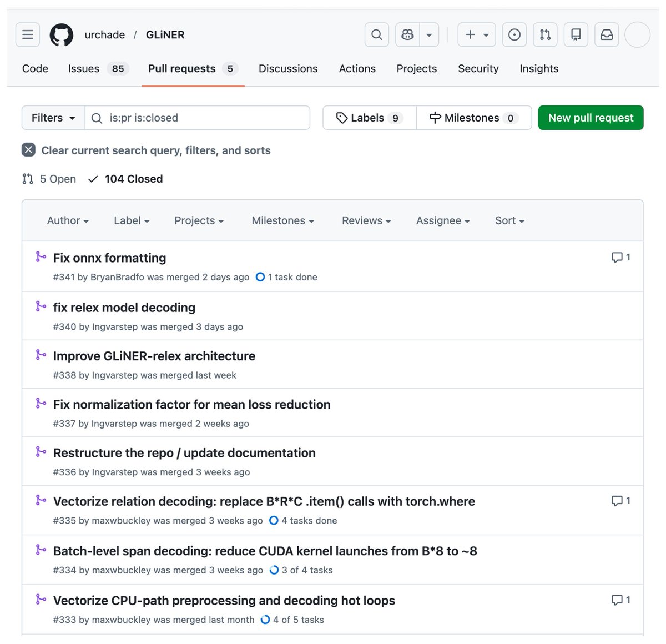Open the hamburger navigation menu
Screen dimensions: 666x644
point(28,34)
